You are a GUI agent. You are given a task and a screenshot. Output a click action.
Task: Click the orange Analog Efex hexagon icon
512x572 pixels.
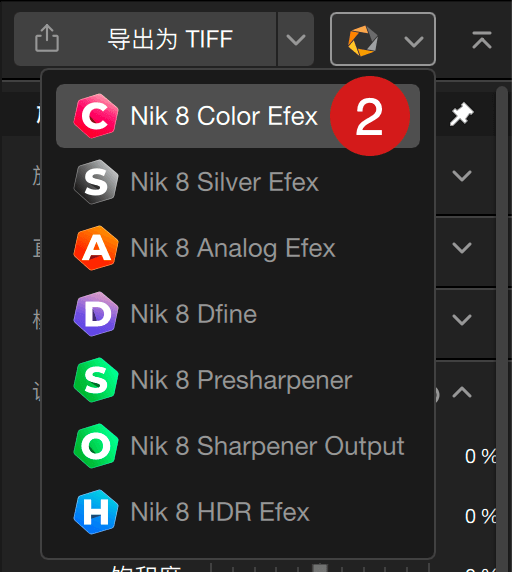coord(96,248)
